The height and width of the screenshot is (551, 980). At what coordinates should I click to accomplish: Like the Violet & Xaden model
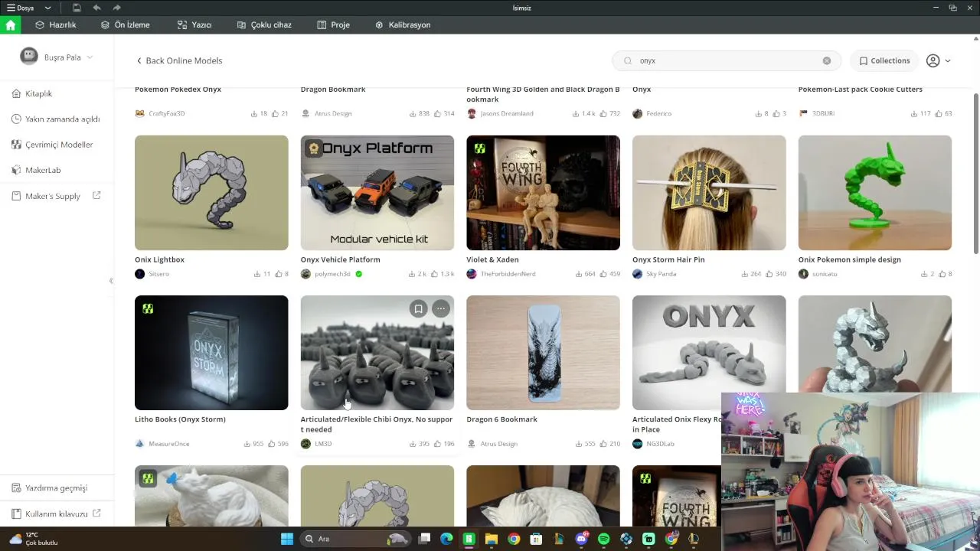tap(603, 274)
